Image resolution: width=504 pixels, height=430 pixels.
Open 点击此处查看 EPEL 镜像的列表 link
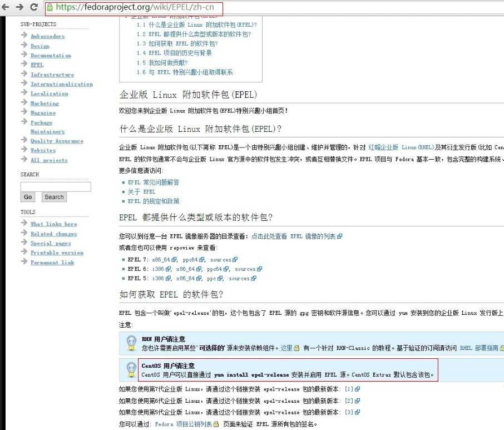[x=297, y=236]
